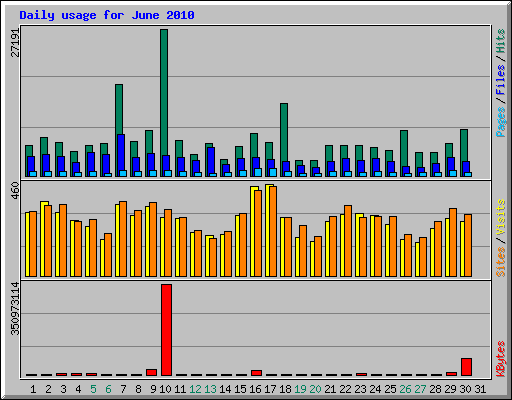
Task: Click the cyan 'Pages' legend label
Action: click(x=500, y=122)
